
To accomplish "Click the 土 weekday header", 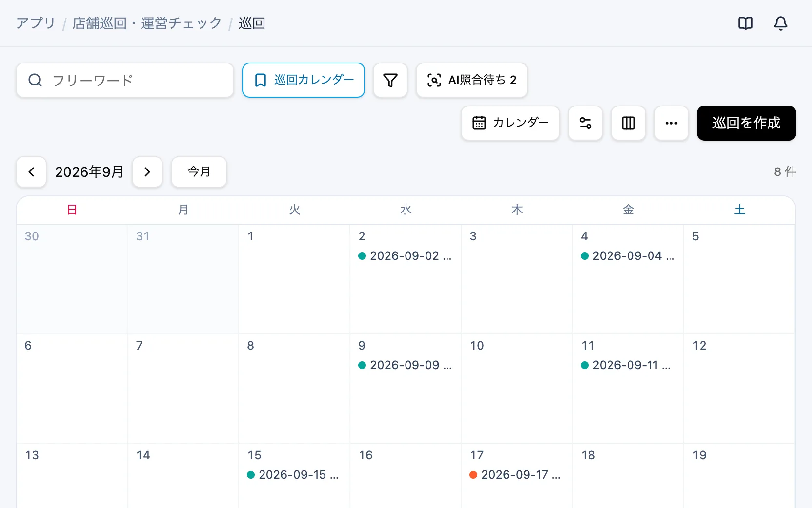I will click(740, 210).
